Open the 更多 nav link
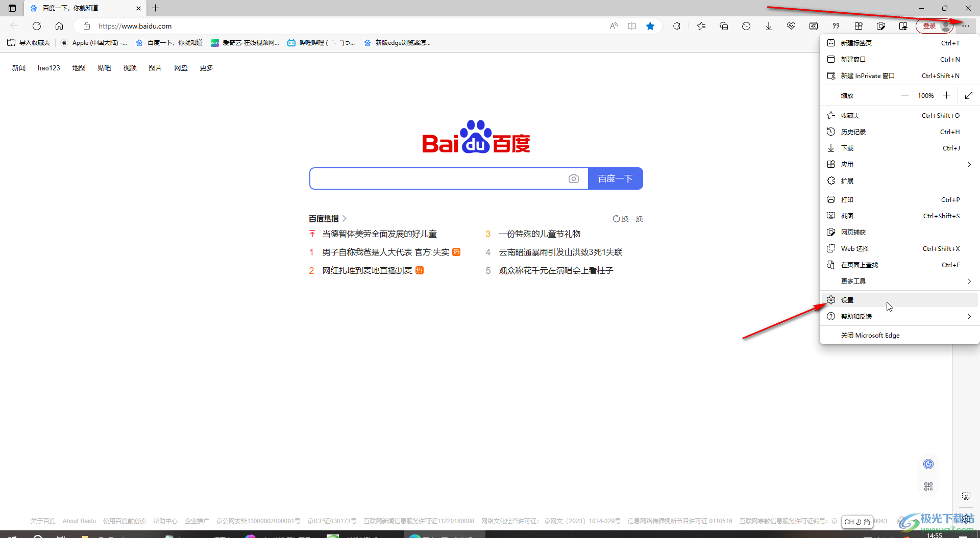 pos(206,68)
